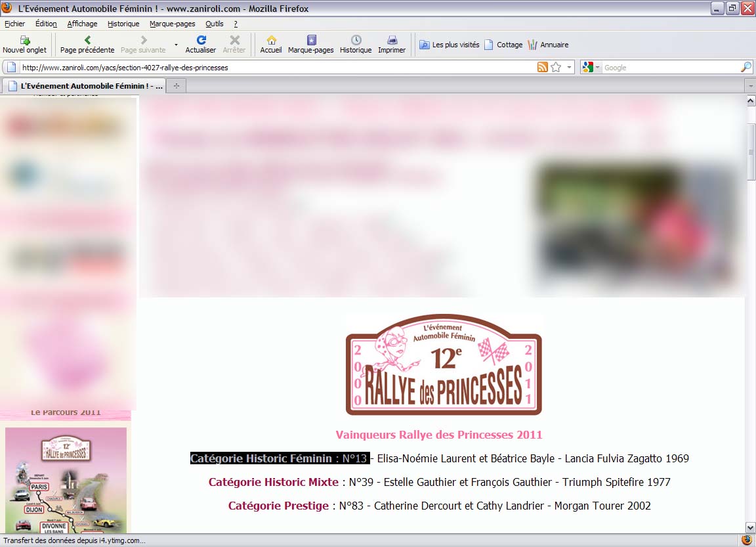Image resolution: width=756 pixels, height=547 pixels.
Task: Click the text 'Morgan Tourer 2002'
Action: 602,506
